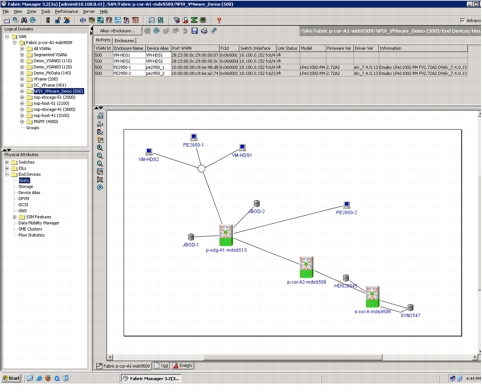Open the Performance menu
482x392 pixels.
(66, 12)
